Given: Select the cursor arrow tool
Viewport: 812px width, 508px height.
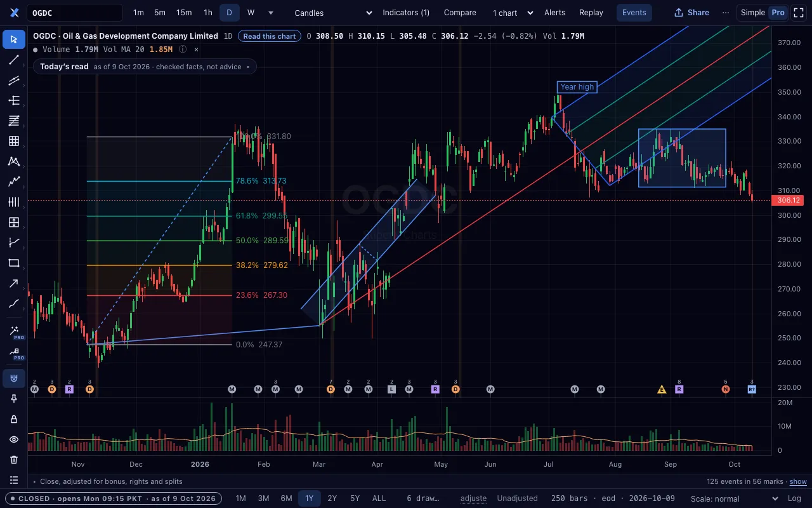Looking at the screenshot, I should point(14,39).
